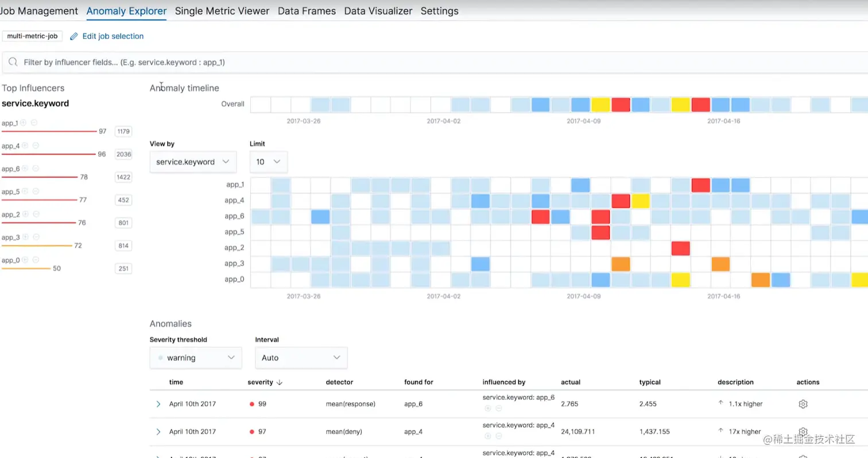The height and width of the screenshot is (458, 868).
Task: Select the yellow cell in app_4 swimlane
Action: click(x=641, y=201)
